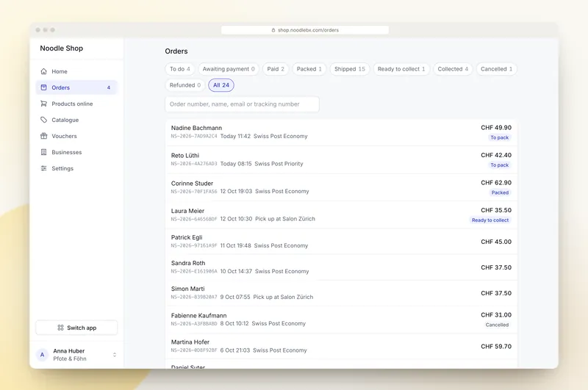
Task: Click the lock icon in address bar
Action: 273,30
